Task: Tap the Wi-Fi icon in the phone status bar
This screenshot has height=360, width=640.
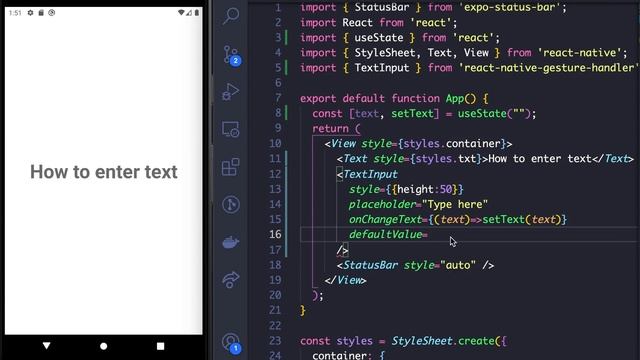Action: tap(181, 13)
